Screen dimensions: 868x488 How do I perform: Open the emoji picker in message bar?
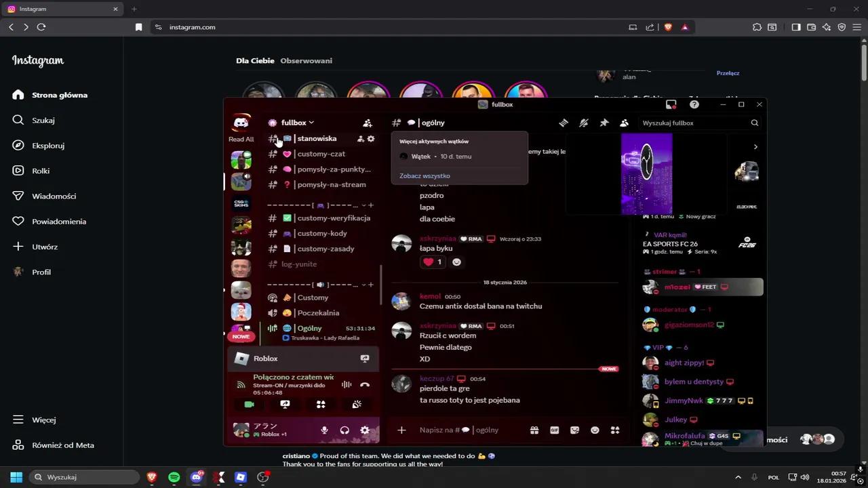point(595,430)
